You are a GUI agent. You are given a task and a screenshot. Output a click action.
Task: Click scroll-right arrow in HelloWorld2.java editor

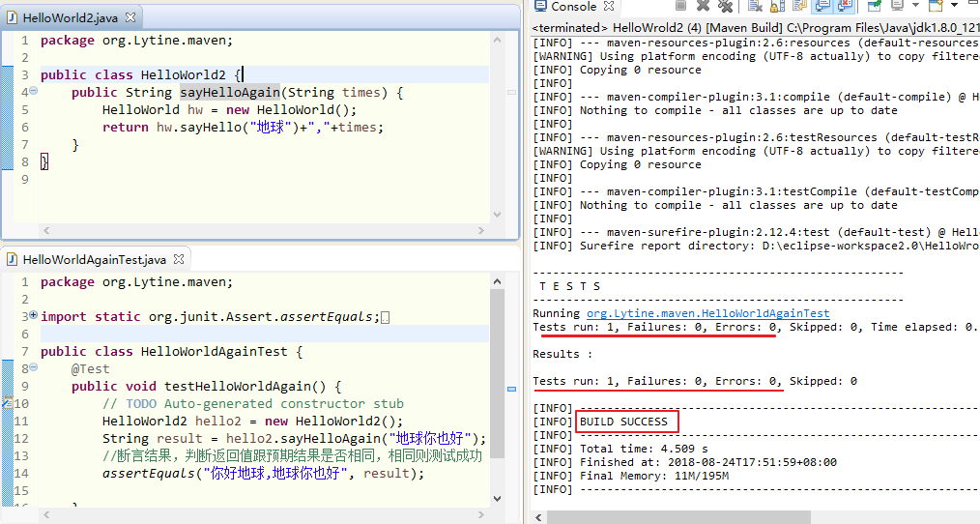click(481, 231)
